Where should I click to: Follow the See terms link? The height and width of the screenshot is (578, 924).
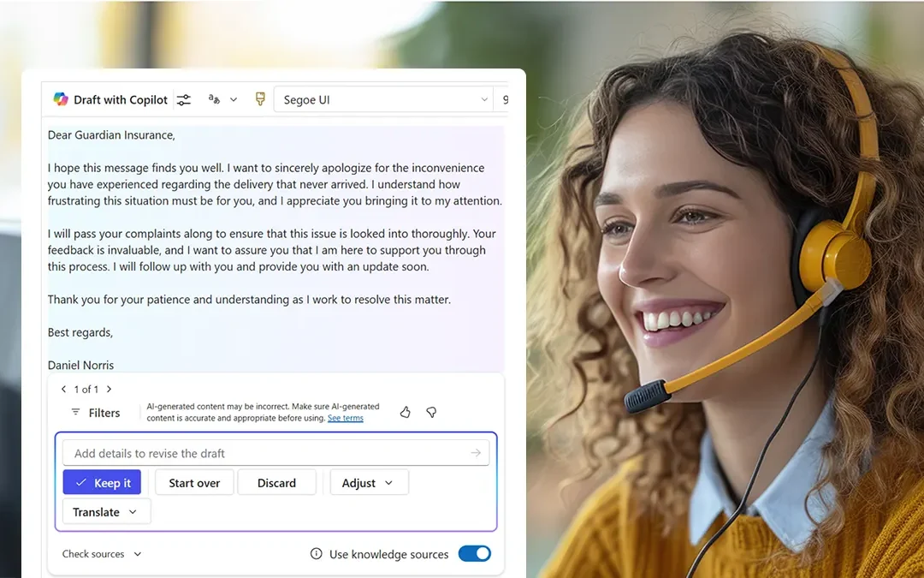click(x=346, y=418)
